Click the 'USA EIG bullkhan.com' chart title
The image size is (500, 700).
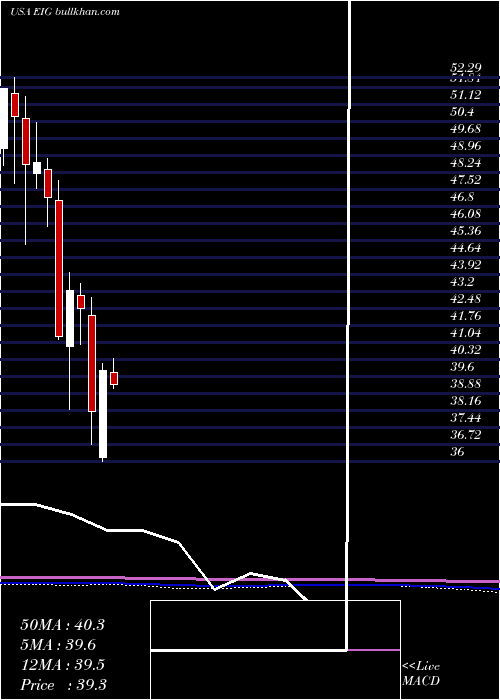[x=65, y=12]
